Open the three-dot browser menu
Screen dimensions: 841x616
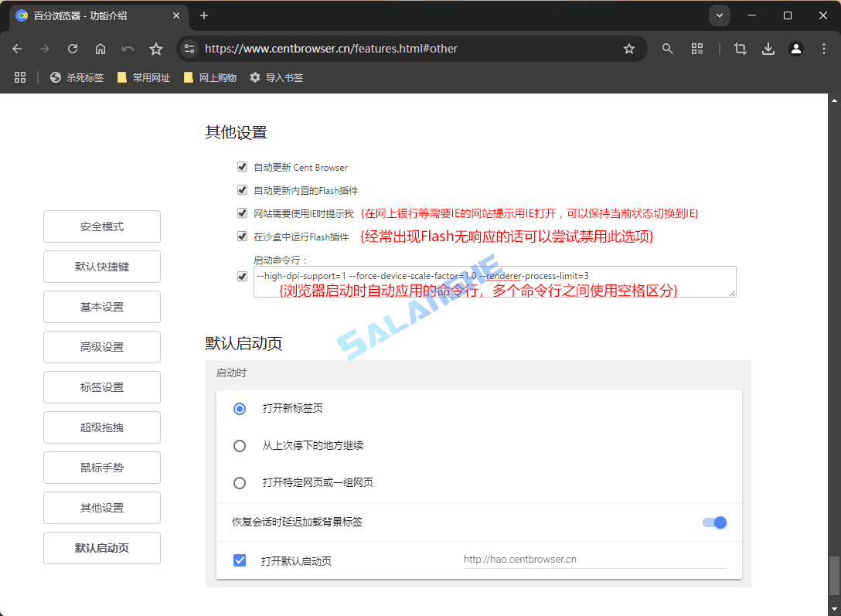click(823, 48)
